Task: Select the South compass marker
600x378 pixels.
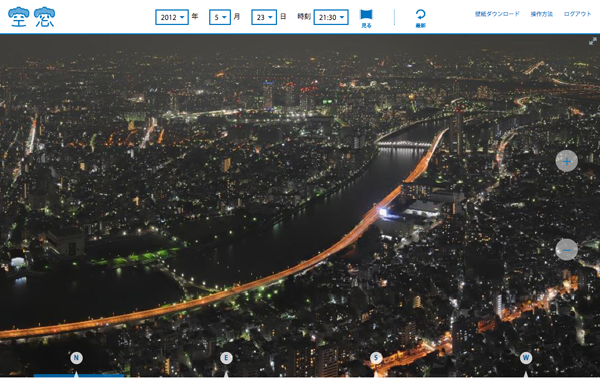Action: pos(376,358)
